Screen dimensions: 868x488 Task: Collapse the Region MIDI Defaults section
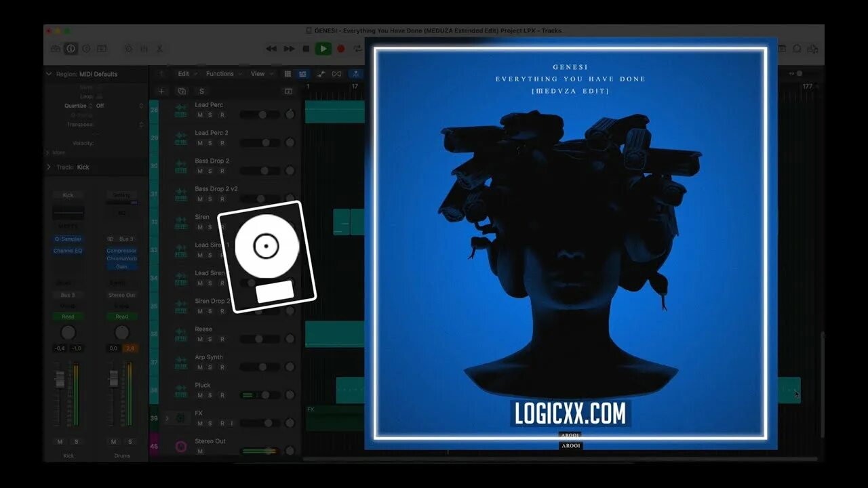49,74
